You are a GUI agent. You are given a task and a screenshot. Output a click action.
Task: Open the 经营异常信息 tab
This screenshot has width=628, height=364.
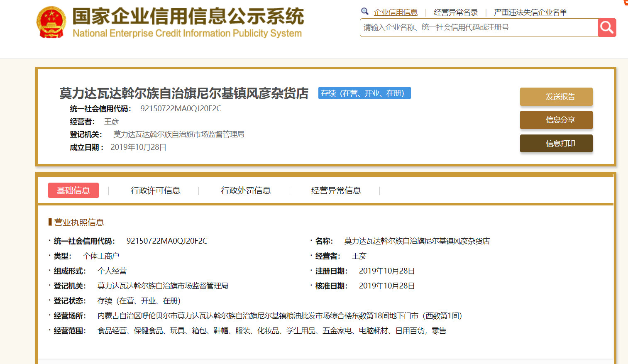coord(336,191)
